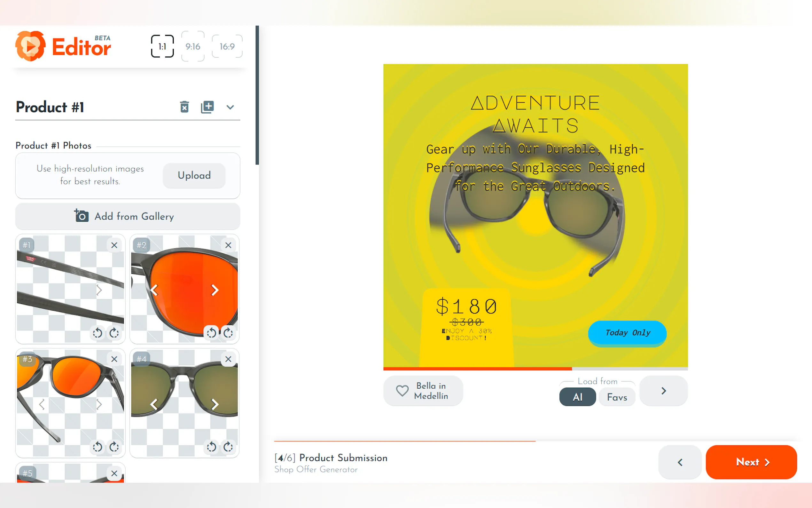Remove photo #2 with its X icon
The height and width of the screenshot is (508, 812).
(x=228, y=245)
